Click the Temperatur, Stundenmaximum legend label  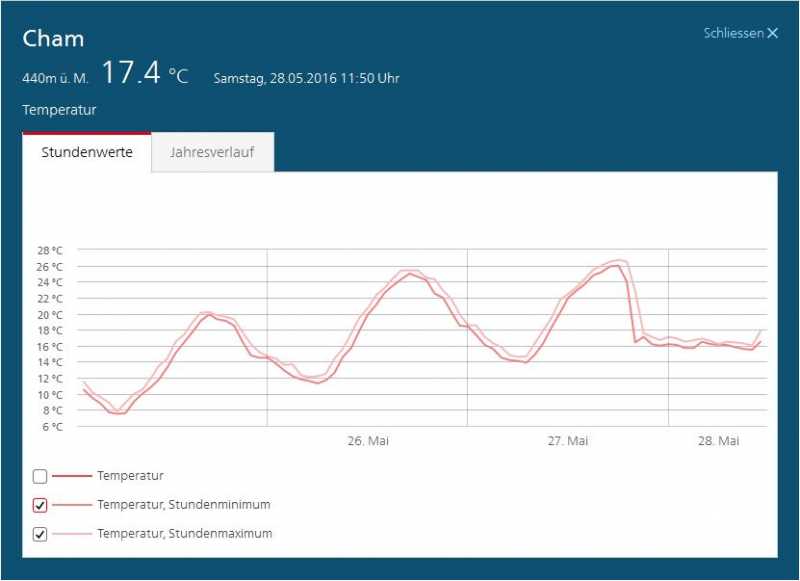[184, 534]
